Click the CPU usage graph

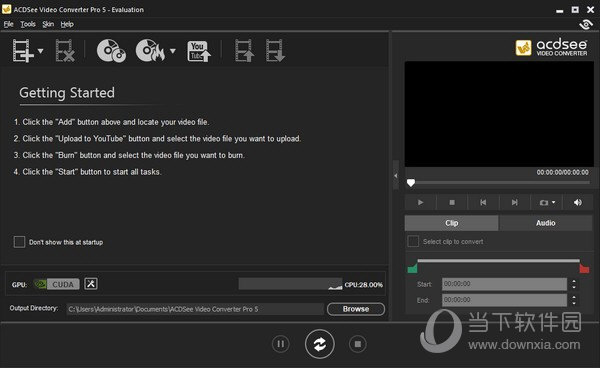click(290, 284)
